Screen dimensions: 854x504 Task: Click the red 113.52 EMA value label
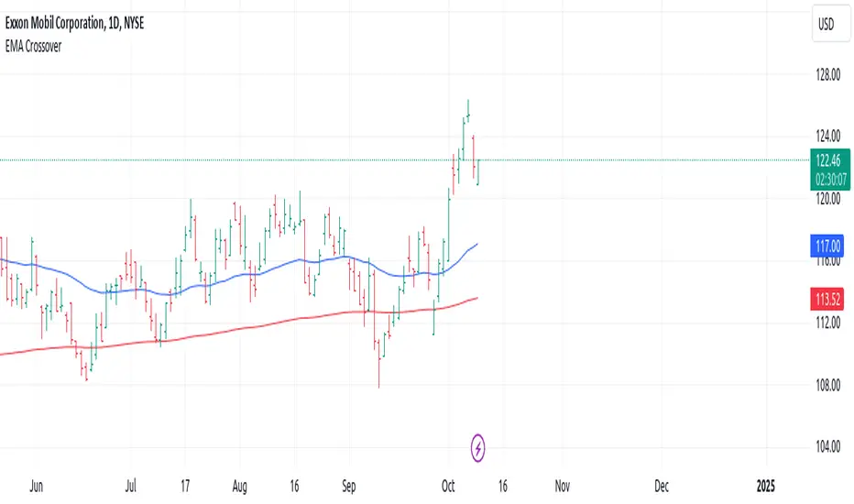click(x=827, y=299)
